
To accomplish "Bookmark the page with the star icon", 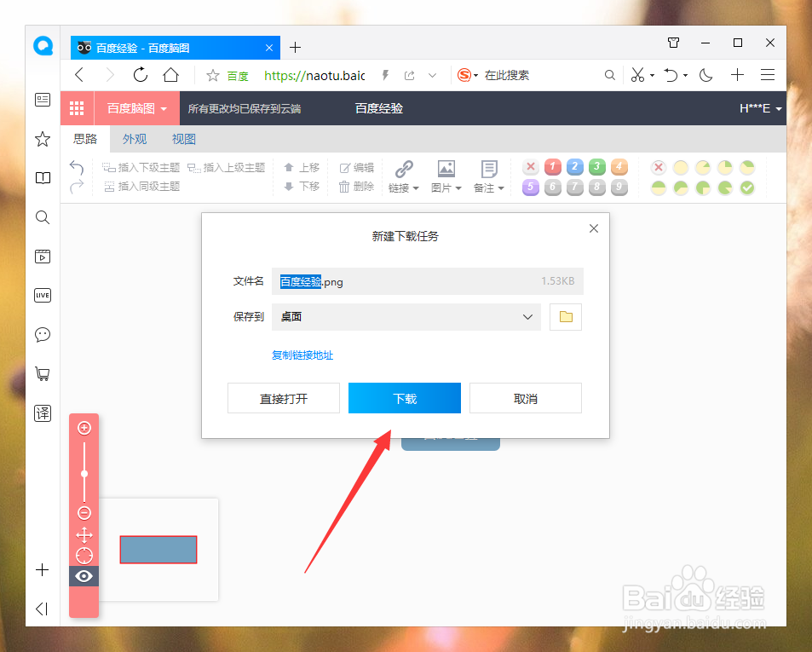I will (x=212, y=76).
